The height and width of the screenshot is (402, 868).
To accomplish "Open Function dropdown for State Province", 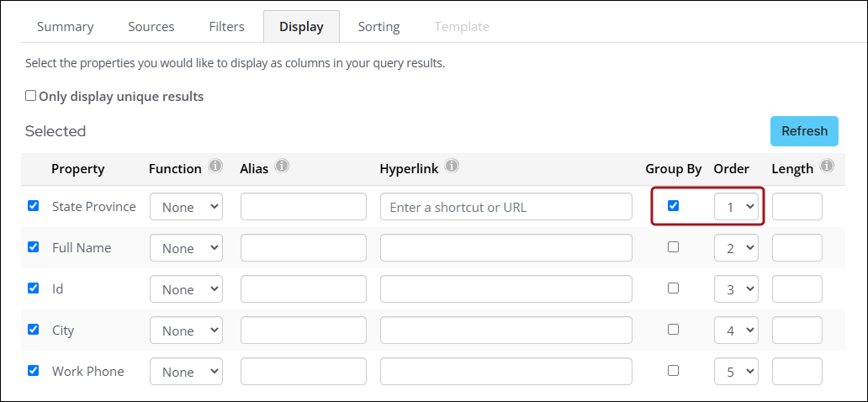I will (x=186, y=207).
